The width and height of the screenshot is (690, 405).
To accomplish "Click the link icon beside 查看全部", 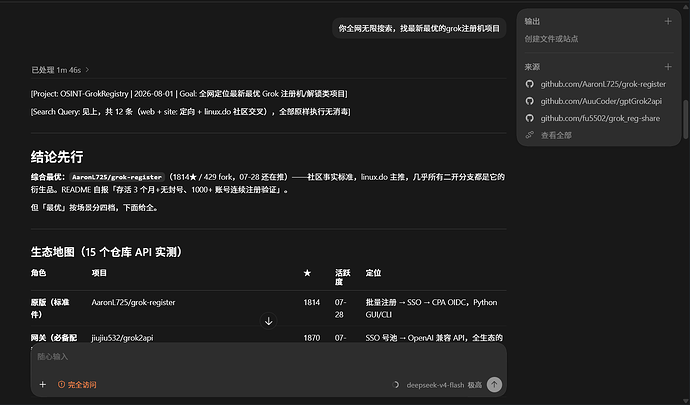I will (530, 135).
